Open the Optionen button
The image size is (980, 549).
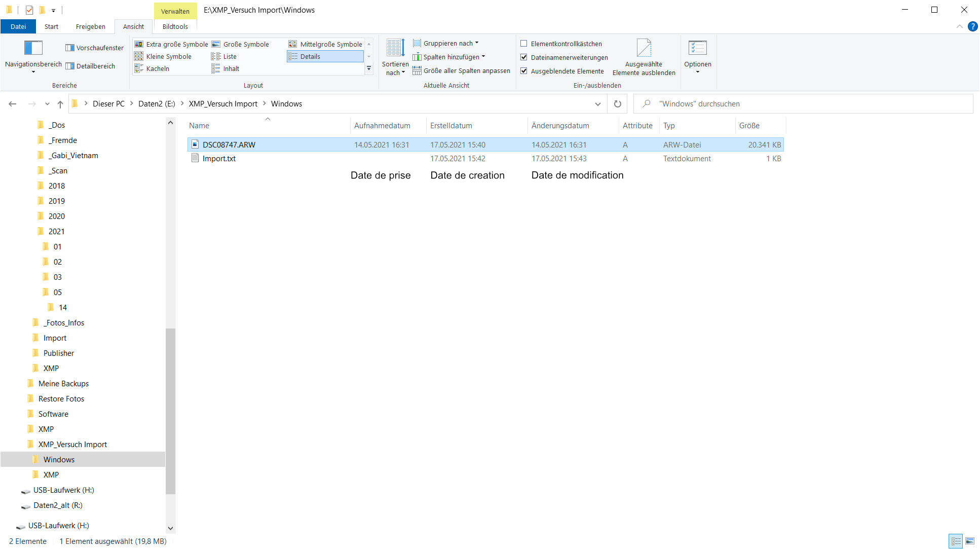point(697,49)
